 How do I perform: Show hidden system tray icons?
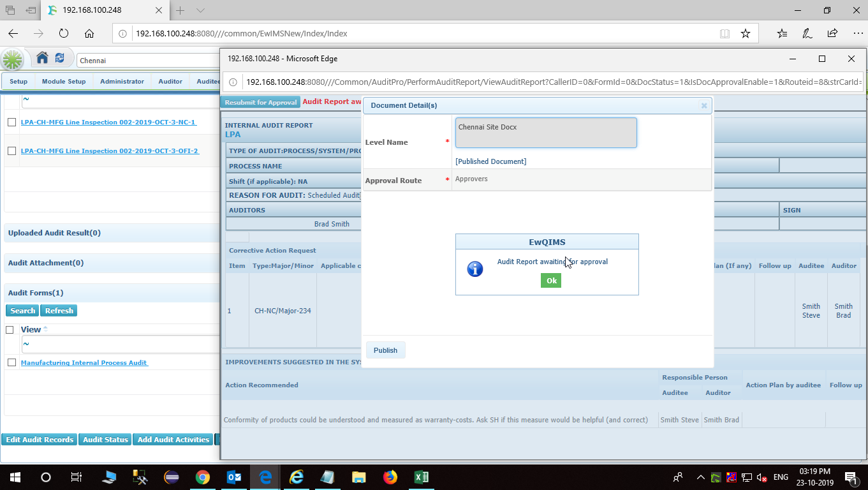coord(700,477)
